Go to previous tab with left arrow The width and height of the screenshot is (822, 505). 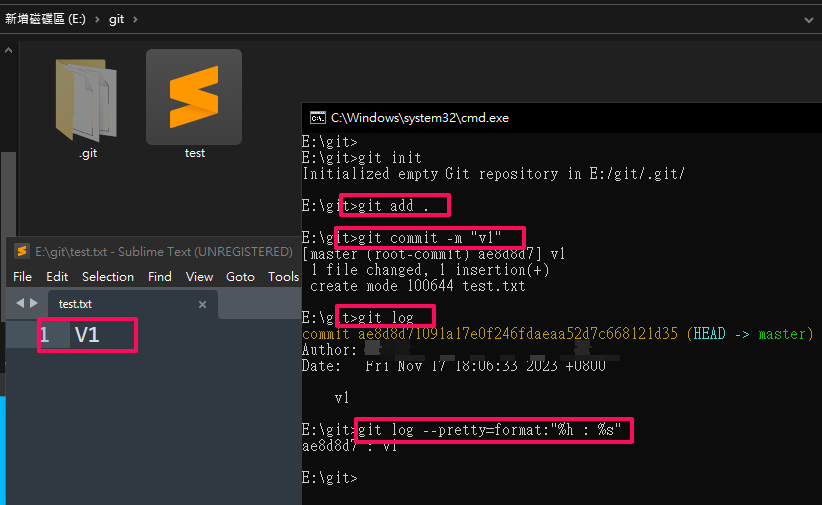click(20, 303)
